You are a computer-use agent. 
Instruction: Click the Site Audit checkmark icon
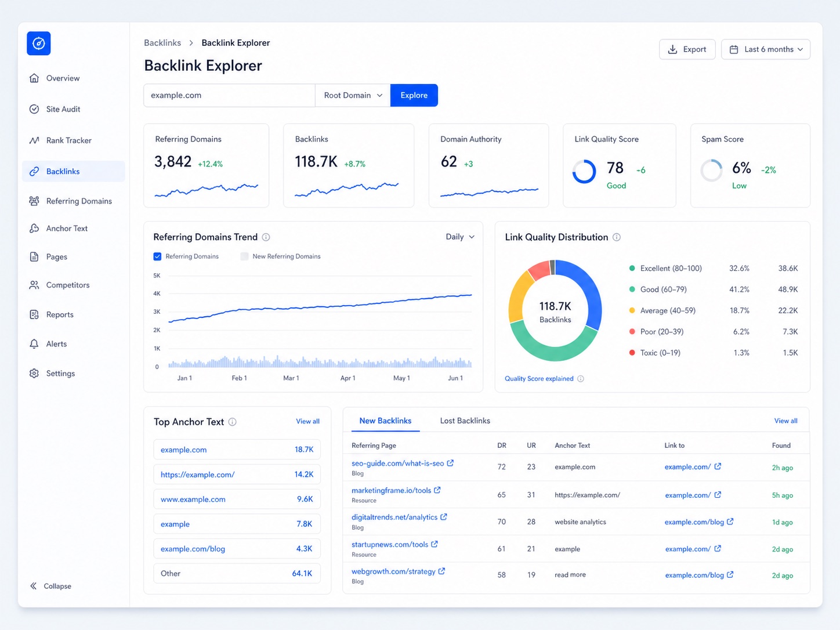point(34,109)
